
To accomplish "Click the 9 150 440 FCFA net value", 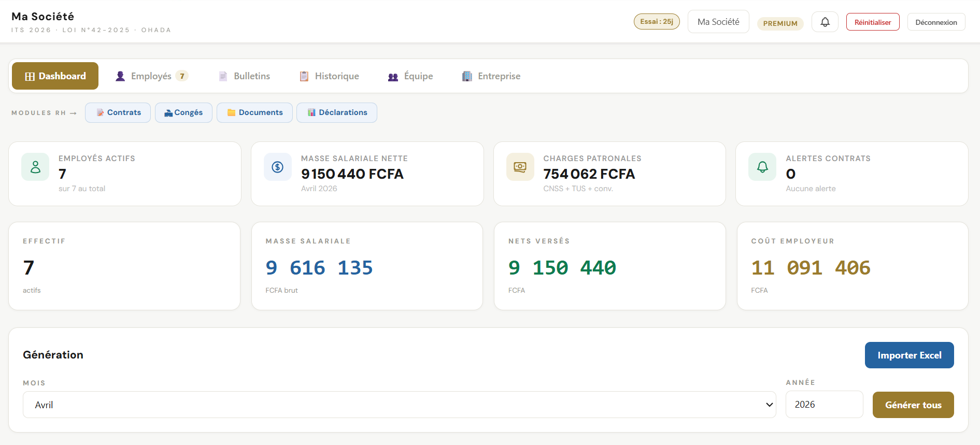I will click(352, 174).
